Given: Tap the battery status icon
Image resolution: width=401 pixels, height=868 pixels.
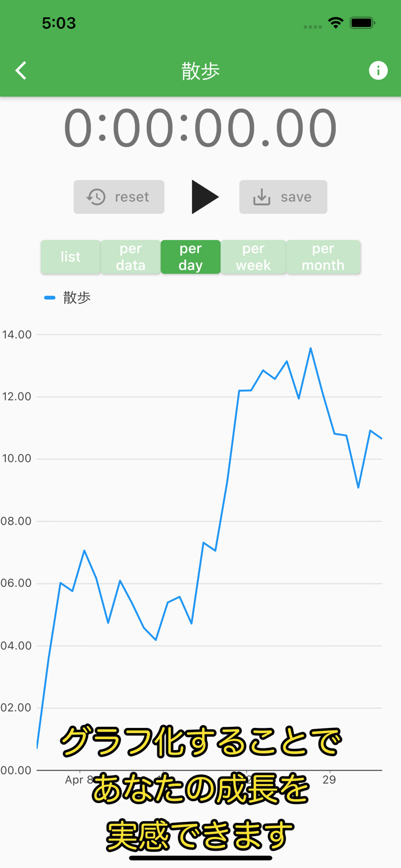Looking at the screenshot, I should [x=363, y=23].
